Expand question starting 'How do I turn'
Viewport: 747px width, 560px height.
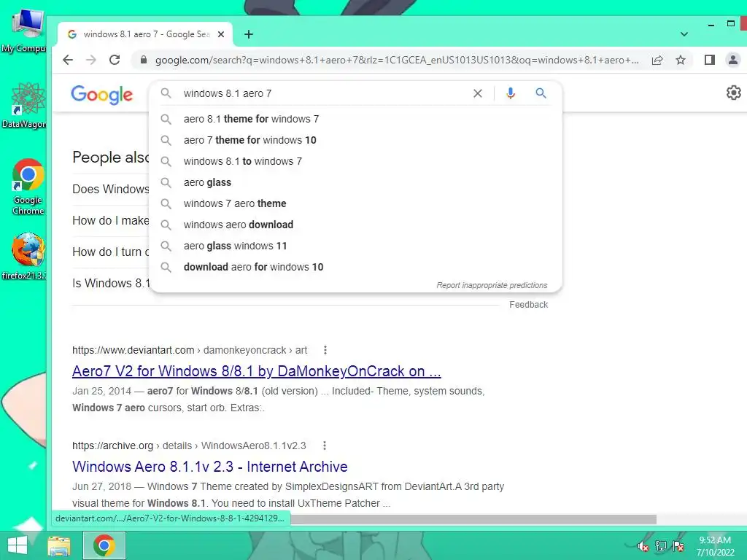point(111,252)
